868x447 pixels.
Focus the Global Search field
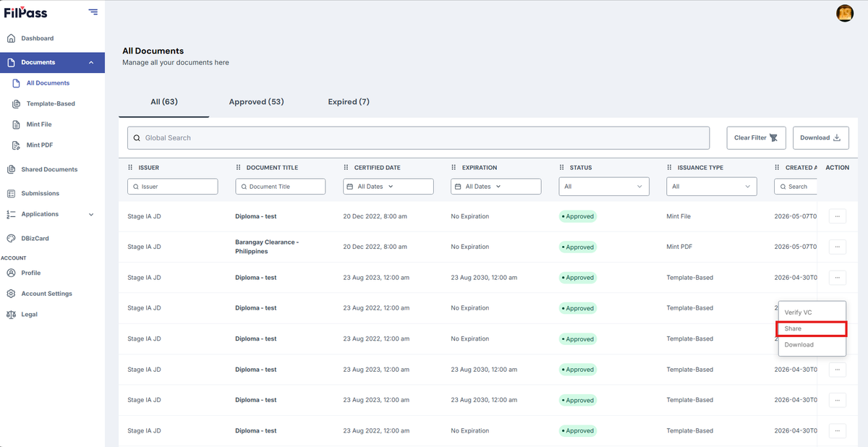[419, 137]
